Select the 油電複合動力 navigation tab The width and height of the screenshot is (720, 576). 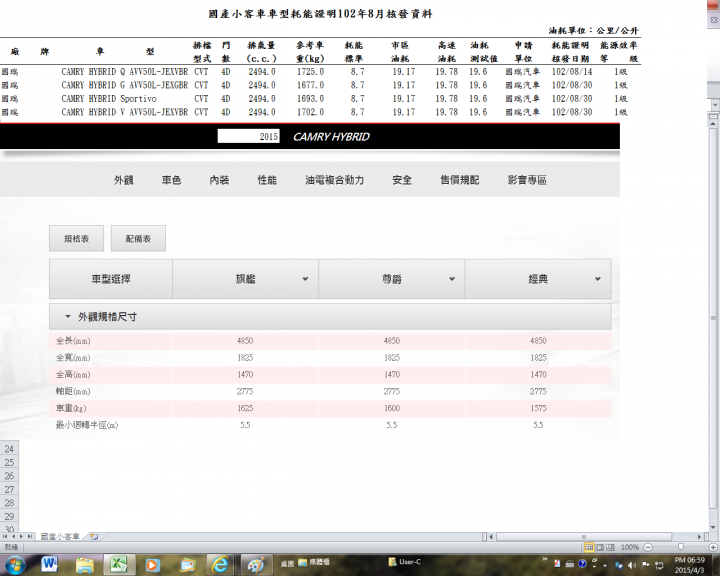(334, 180)
